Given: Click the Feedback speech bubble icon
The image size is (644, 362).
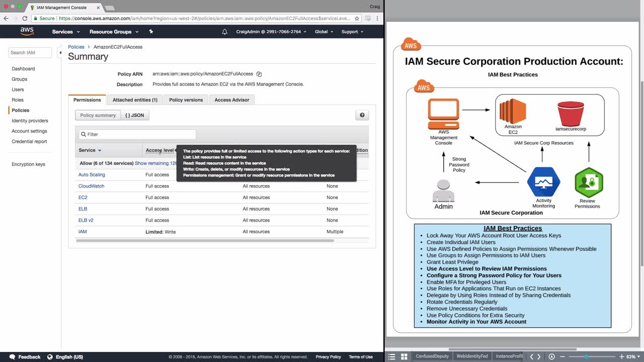Looking at the screenshot, I should tap(12, 357).
